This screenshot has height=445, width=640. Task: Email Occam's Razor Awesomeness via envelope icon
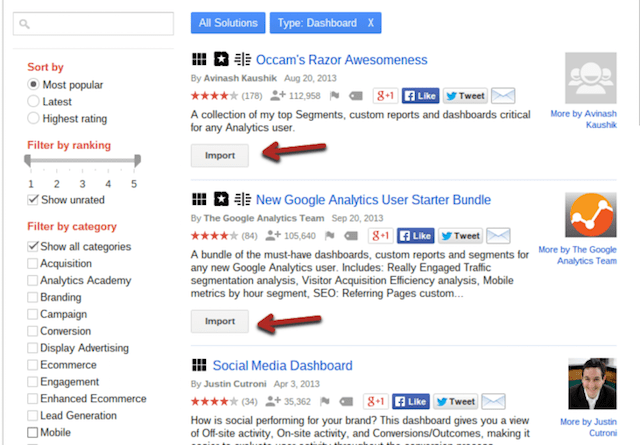503,96
